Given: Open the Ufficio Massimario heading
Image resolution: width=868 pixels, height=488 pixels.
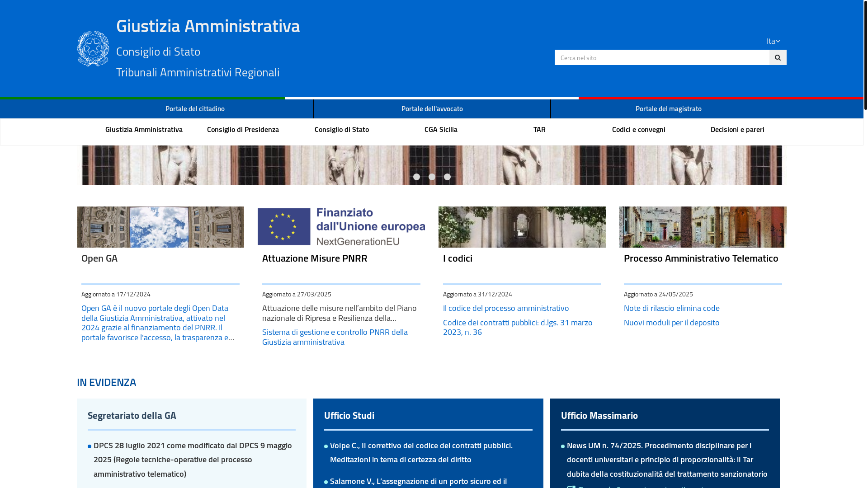Looking at the screenshot, I should click(x=599, y=415).
